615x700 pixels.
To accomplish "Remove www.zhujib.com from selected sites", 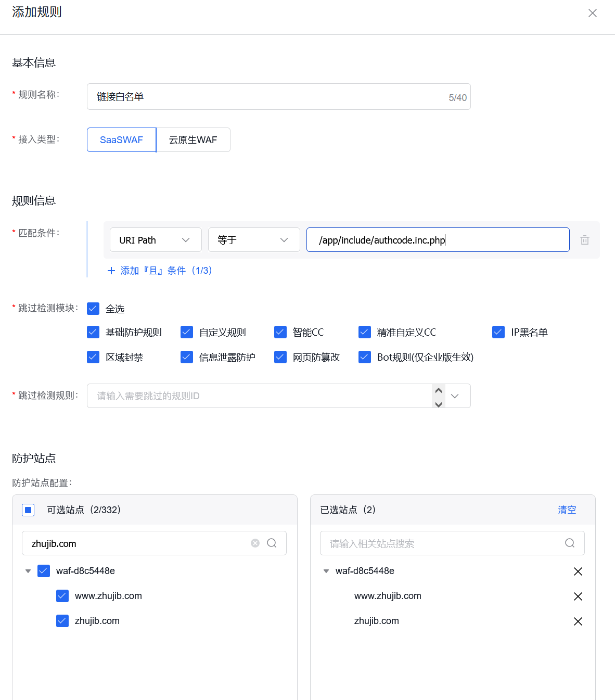I will 578,596.
